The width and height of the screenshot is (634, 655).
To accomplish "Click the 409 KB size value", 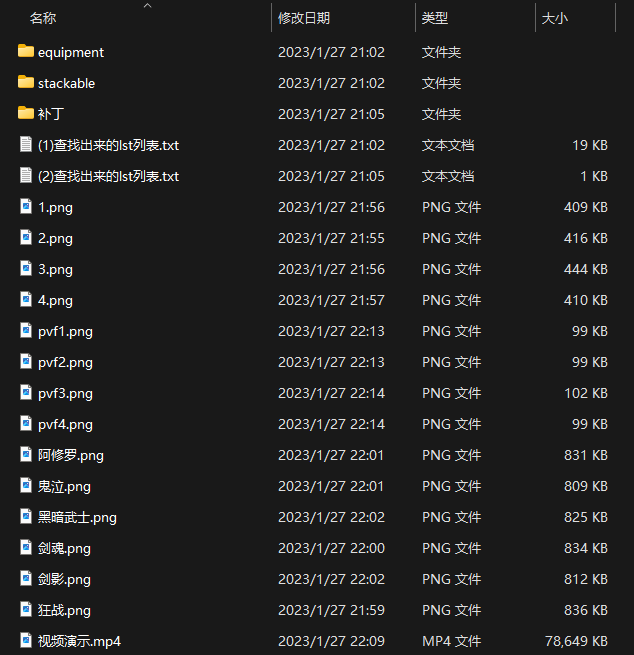I will pos(586,207).
